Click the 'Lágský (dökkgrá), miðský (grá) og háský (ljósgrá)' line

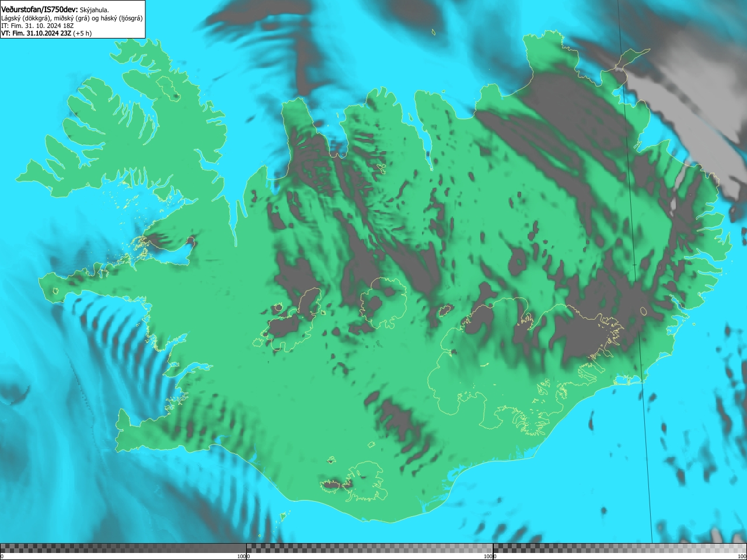(x=72, y=18)
